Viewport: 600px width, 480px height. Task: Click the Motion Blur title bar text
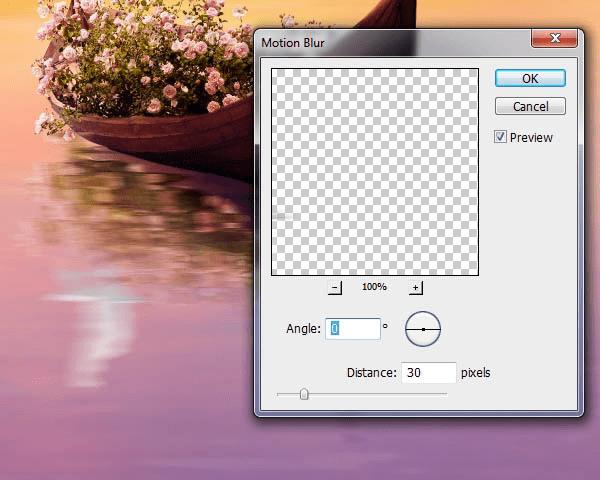pyautogui.click(x=293, y=43)
